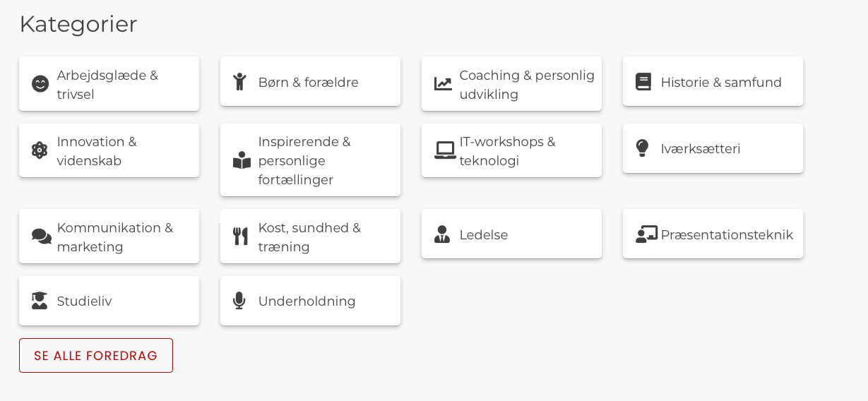Click the microphone icon for Underholdning
The image size is (868, 401).
click(239, 301)
